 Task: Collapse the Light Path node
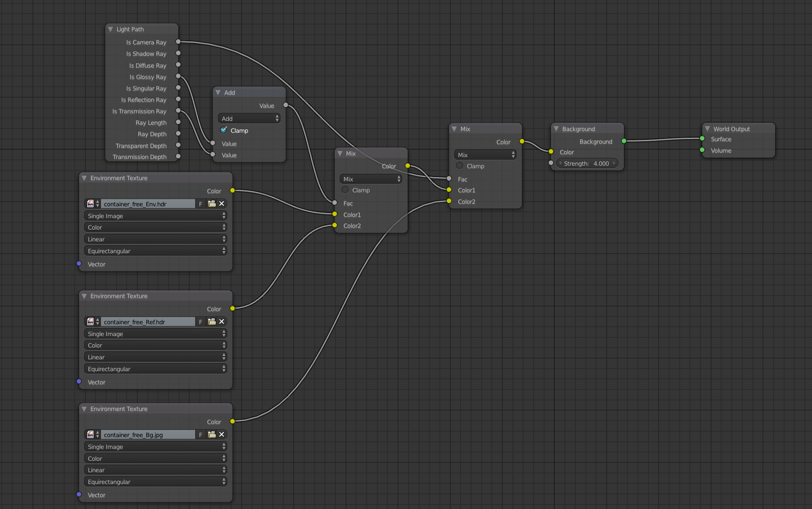[x=111, y=29]
